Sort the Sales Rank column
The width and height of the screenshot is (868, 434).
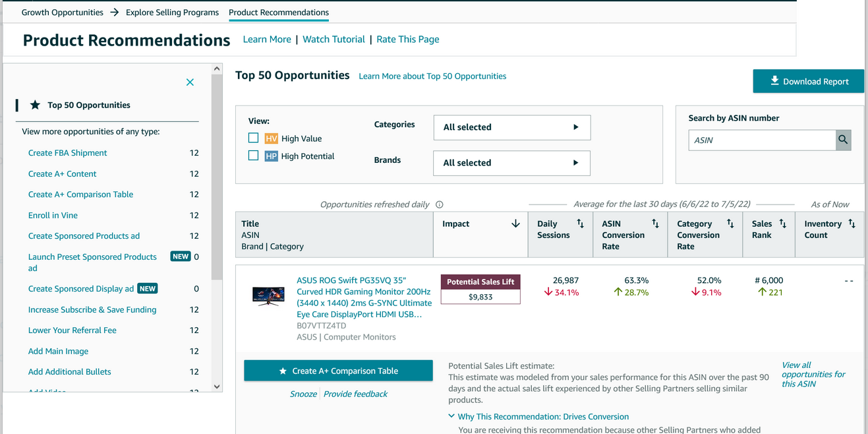[782, 224]
